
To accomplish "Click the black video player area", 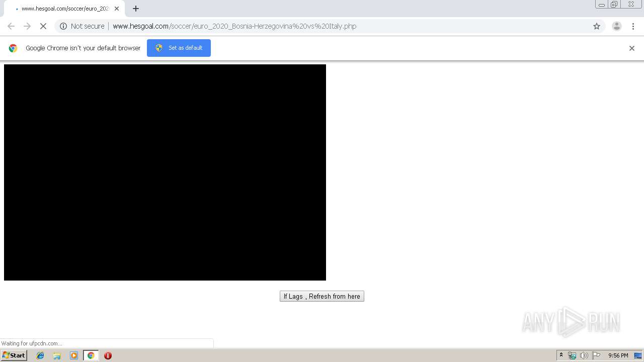I will pos(165,172).
